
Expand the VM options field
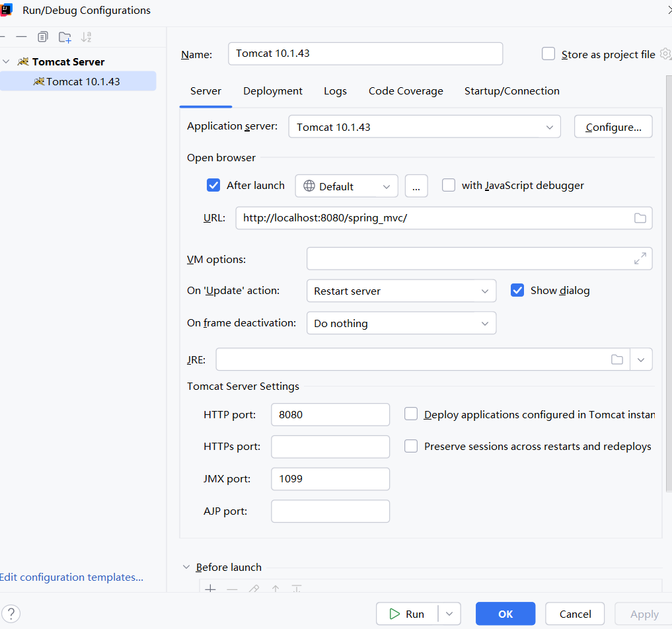(x=640, y=258)
